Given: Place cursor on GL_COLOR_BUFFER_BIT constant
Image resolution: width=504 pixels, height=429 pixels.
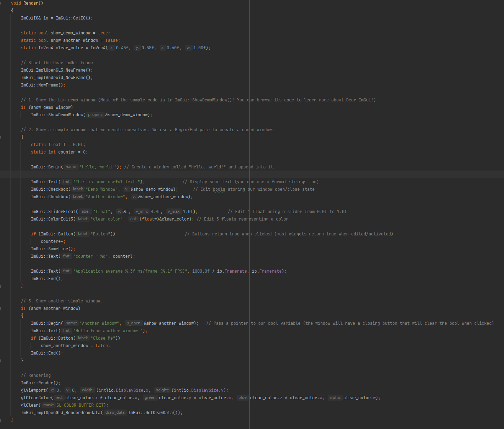Looking at the screenshot, I should (x=80, y=405).
